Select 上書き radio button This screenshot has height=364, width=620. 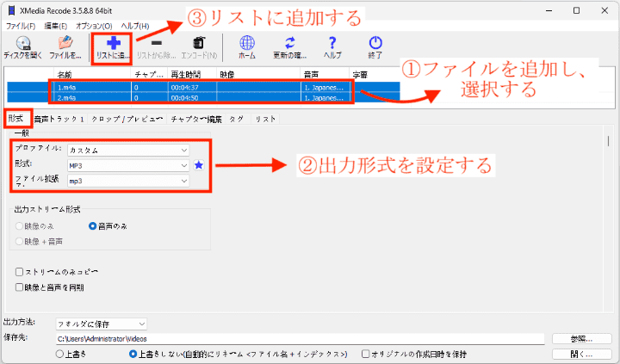point(59,354)
